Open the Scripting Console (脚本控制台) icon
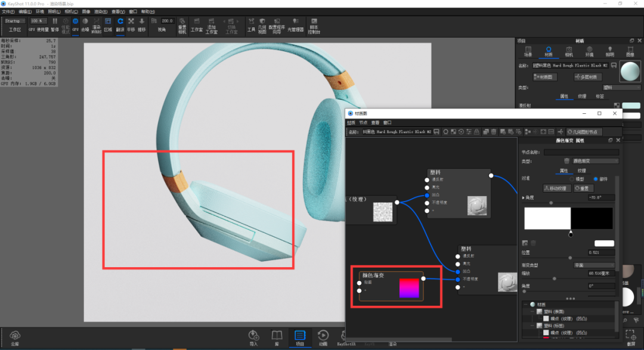This screenshot has height=350, width=644. click(x=314, y=21)
